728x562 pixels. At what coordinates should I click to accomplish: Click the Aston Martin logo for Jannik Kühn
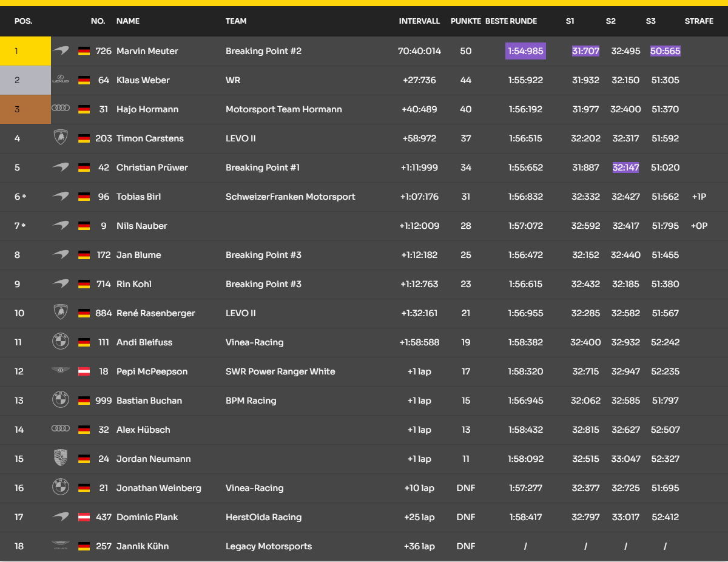tap(61, 546)
